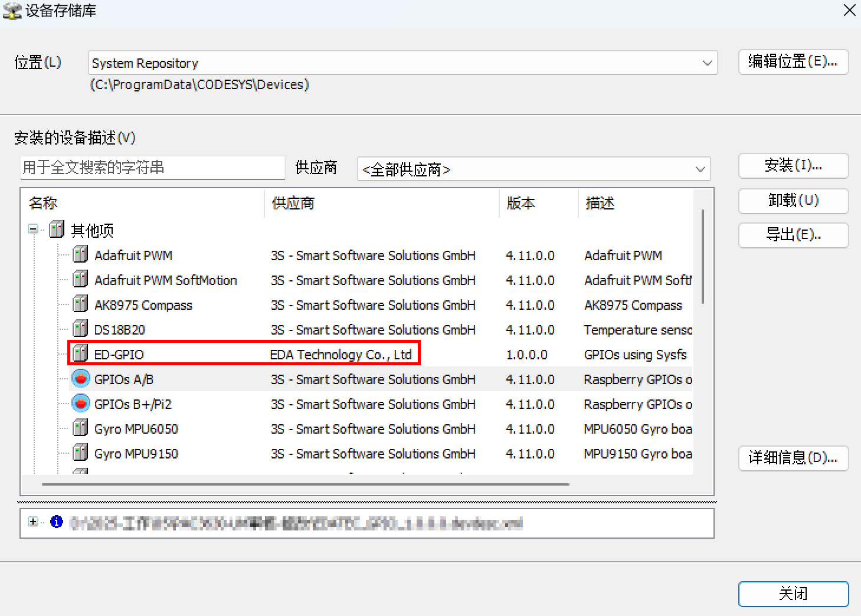
Task: Select the Adafruit PWM SoftMotion entry
Action: tap(166, 279)
